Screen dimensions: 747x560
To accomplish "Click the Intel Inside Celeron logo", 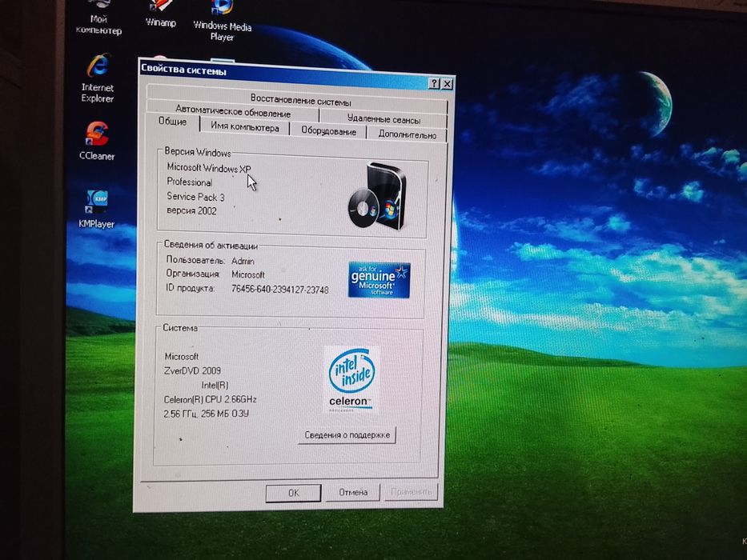I will tap(351, 379).
